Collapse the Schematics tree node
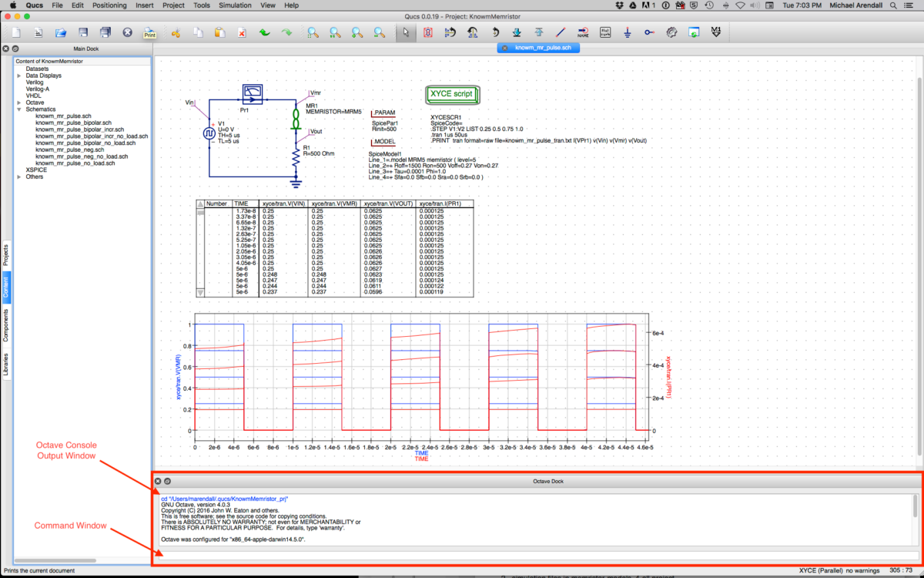 19,109
